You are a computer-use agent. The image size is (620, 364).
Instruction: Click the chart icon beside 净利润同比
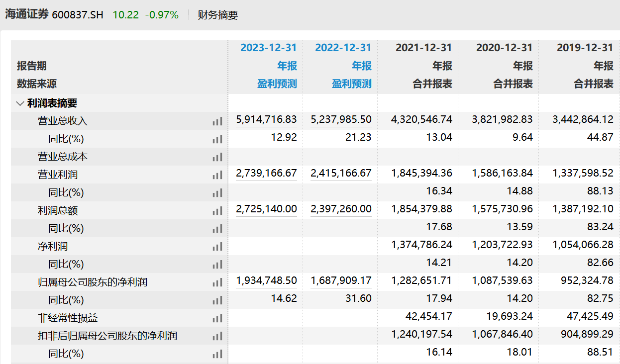tap(217, 264)
